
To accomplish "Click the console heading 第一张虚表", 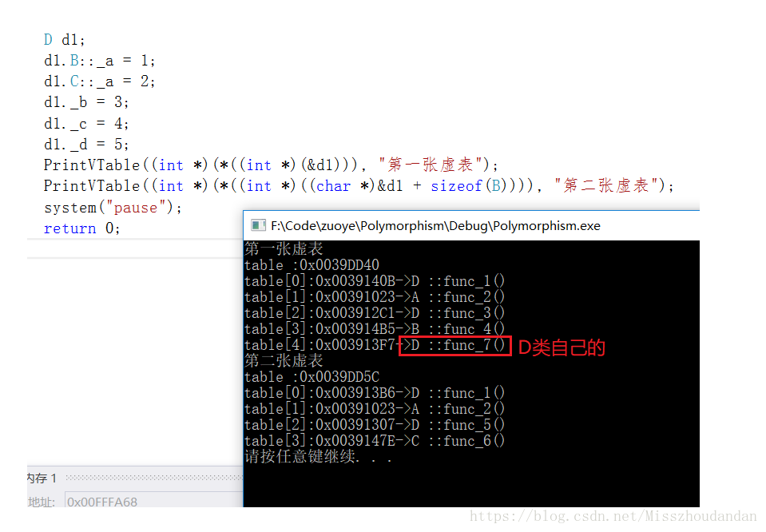I will click(284, 249).
